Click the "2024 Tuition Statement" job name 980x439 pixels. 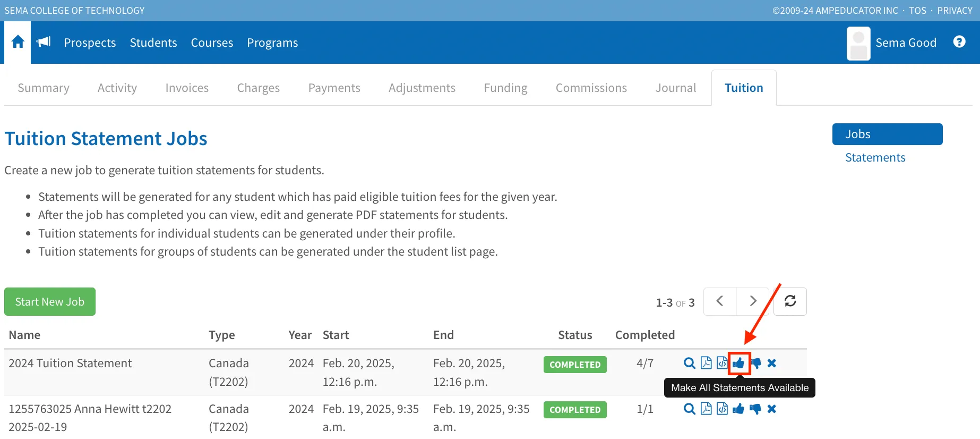(70, 363)
